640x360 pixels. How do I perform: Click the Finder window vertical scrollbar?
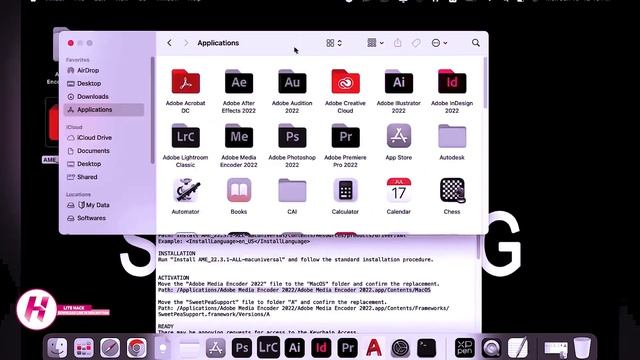(485, 83)
